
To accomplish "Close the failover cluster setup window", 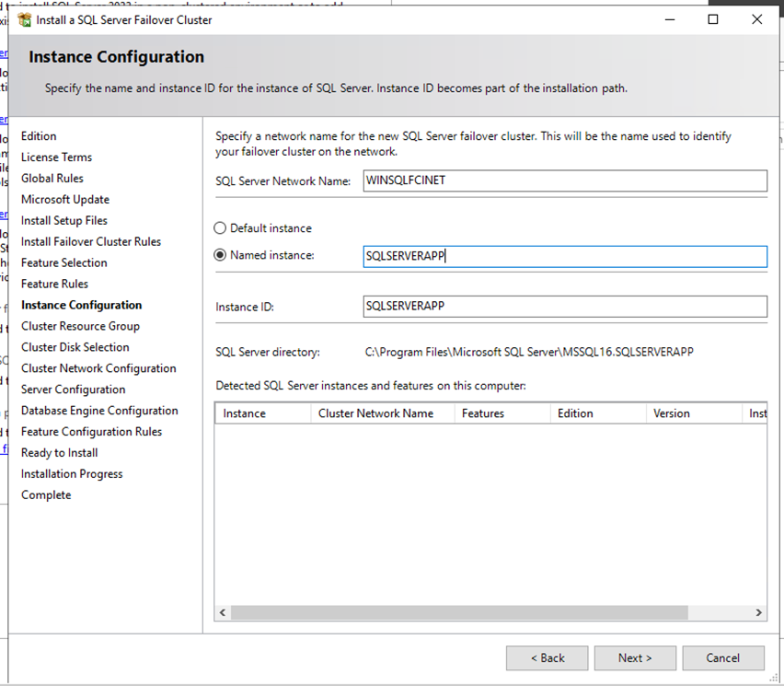I will pos(756,19).
